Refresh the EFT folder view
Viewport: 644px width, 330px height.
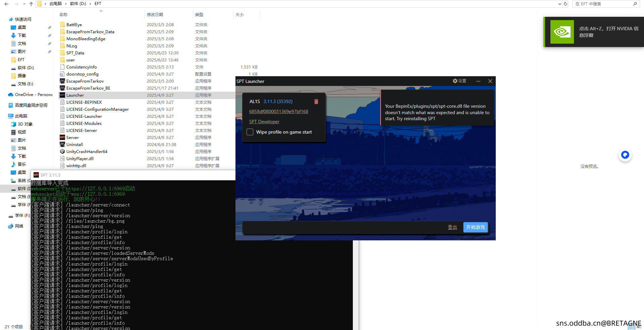pyautogui.click(x=566, y=4)
